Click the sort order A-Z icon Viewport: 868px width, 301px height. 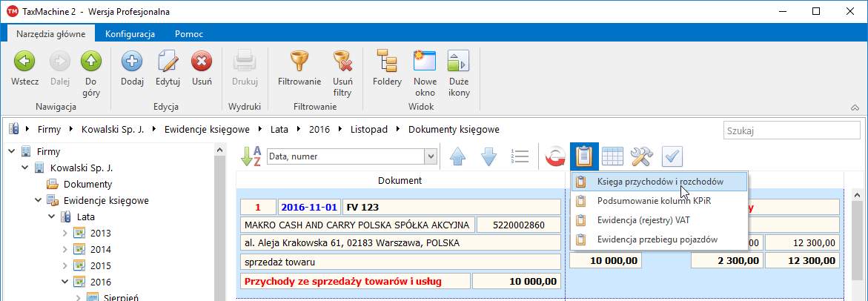251,156
